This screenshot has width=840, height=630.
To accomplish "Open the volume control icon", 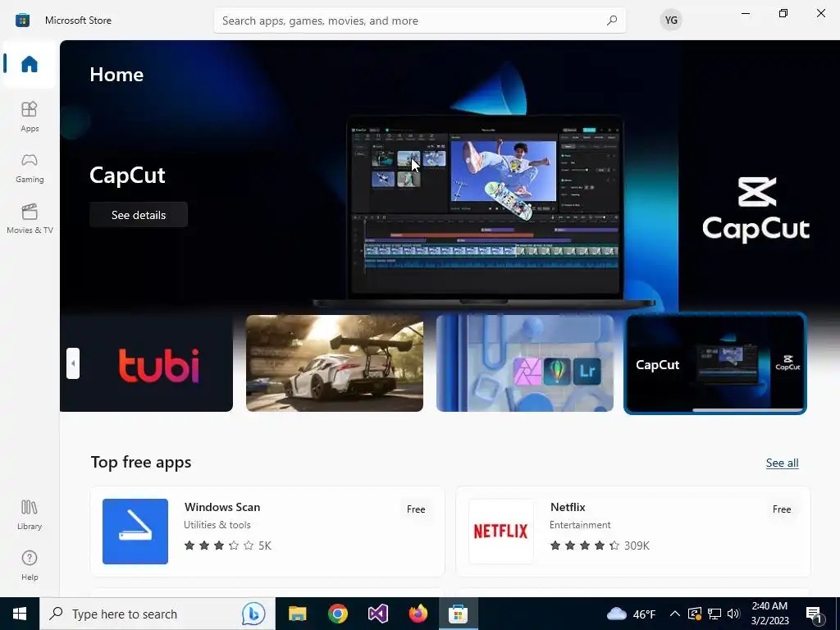I will [x=733, y=614].
